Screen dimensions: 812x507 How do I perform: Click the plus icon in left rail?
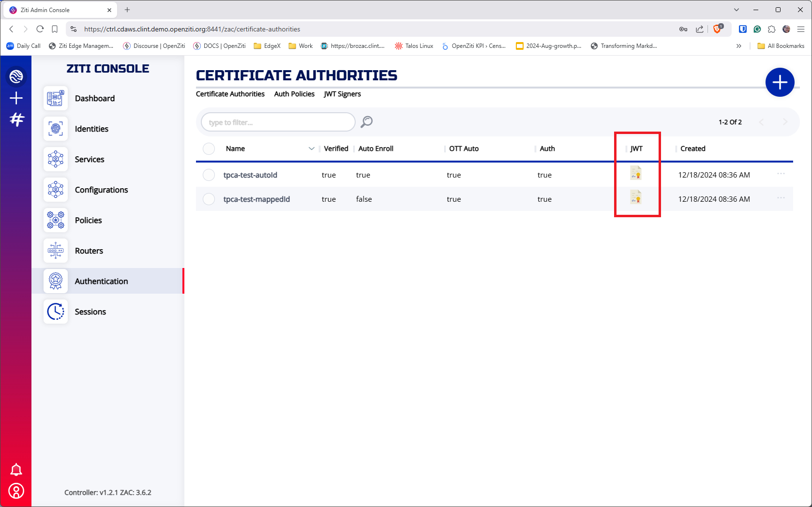pyautogui.click(x=16, y=98)
